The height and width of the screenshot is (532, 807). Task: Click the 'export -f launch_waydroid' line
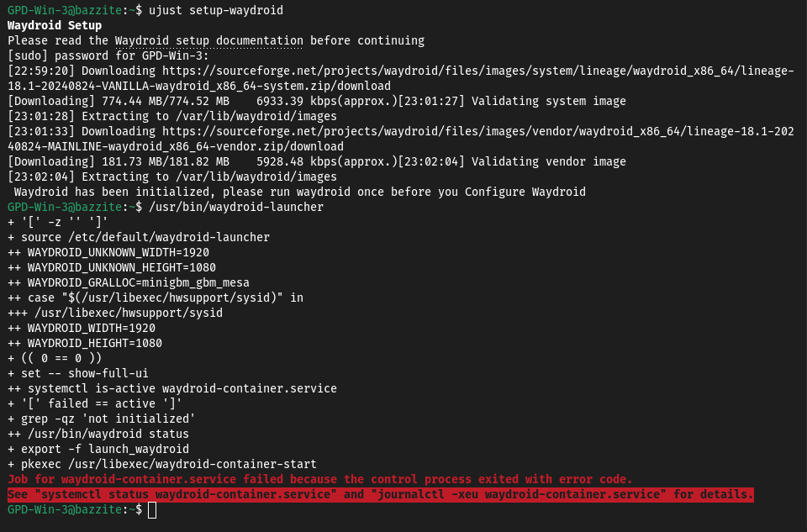point(98,449)
